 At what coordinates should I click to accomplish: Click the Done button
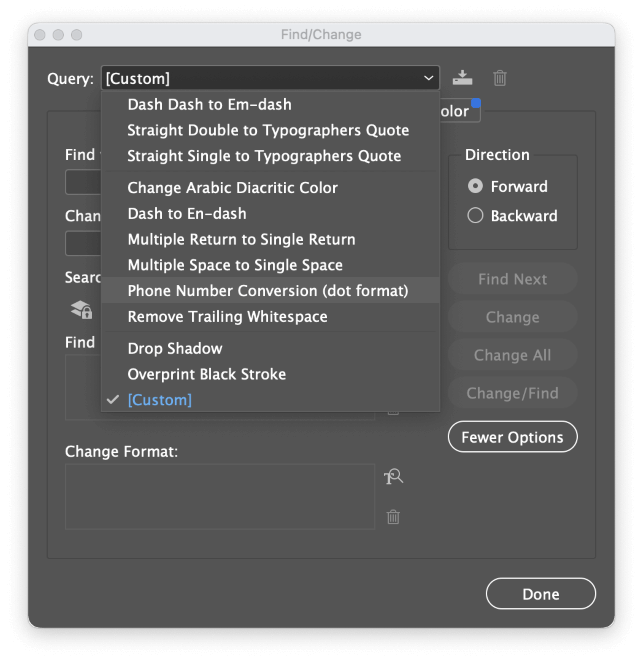(541, 594)
